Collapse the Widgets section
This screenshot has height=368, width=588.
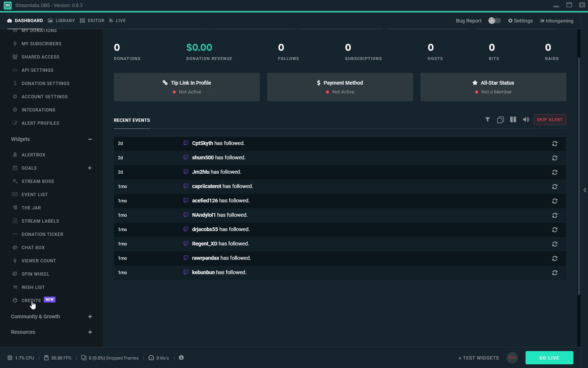pyautogui.click(x=90, y=139)
